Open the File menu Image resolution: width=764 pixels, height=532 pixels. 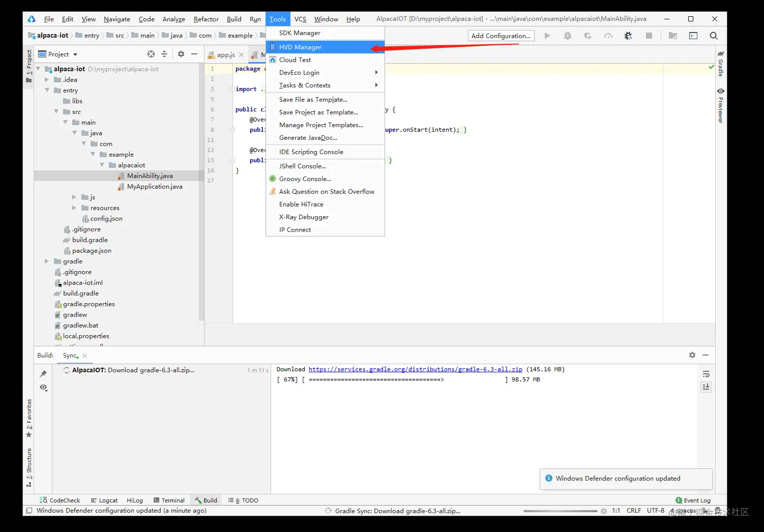49,19
